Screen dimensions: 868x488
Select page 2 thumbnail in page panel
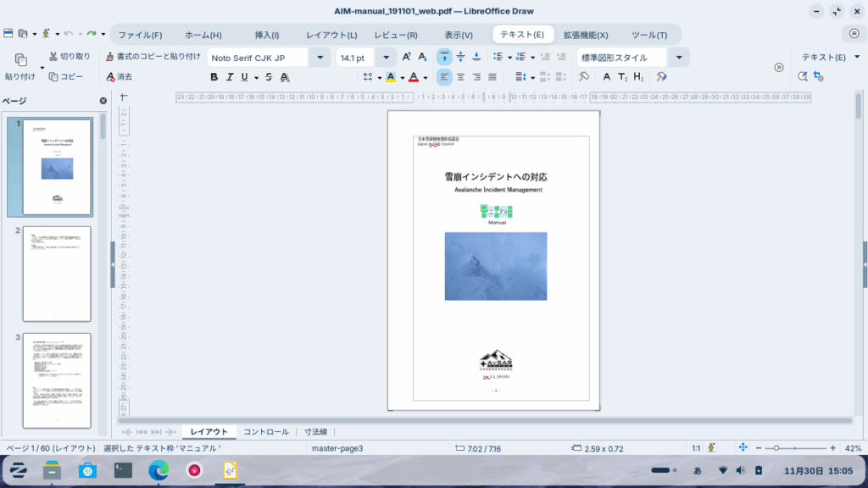tap(56, 274)
